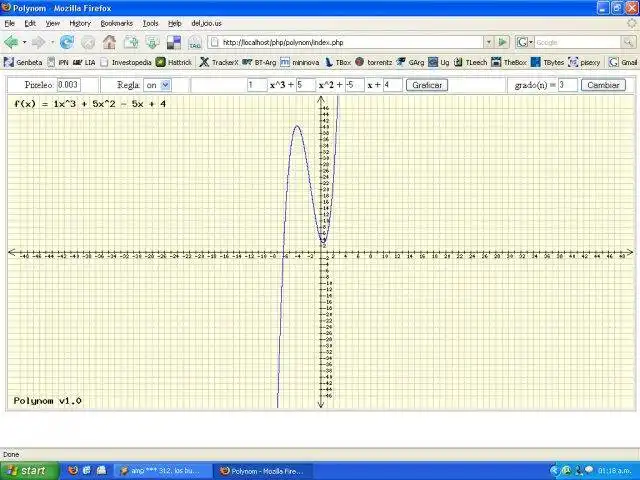Click the Polynom - Mozilla Firefox taskbar button
Image resolution: width=640 pixels, height=480 pixels.
264,471
